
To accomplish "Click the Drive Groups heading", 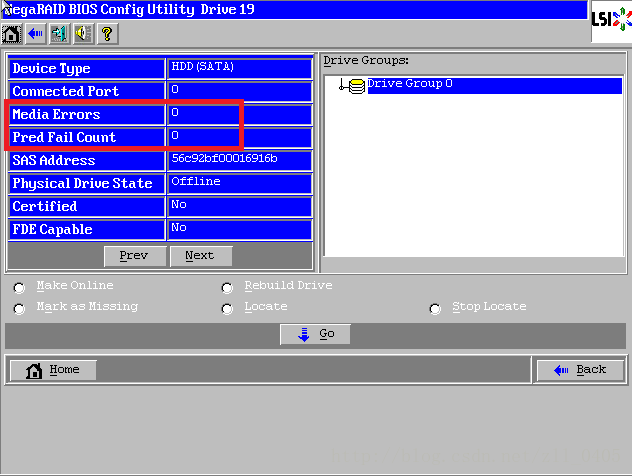I will pyautogui.click(x=366, y=60).
